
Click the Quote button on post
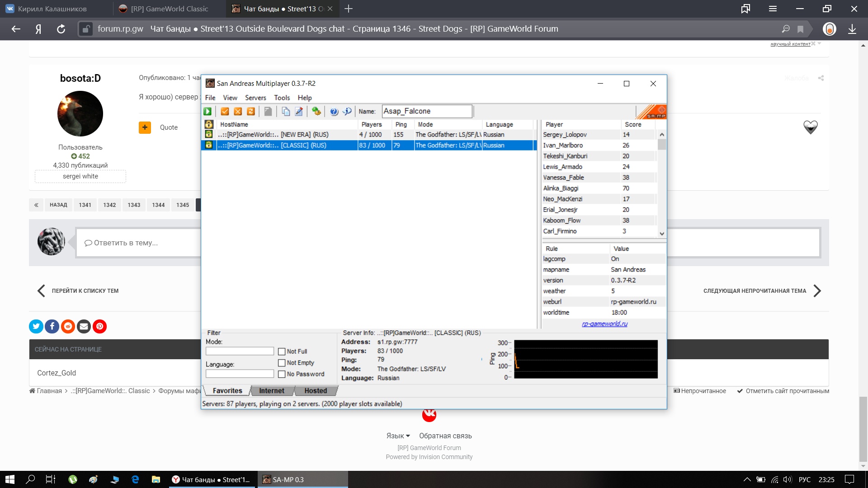169,127
